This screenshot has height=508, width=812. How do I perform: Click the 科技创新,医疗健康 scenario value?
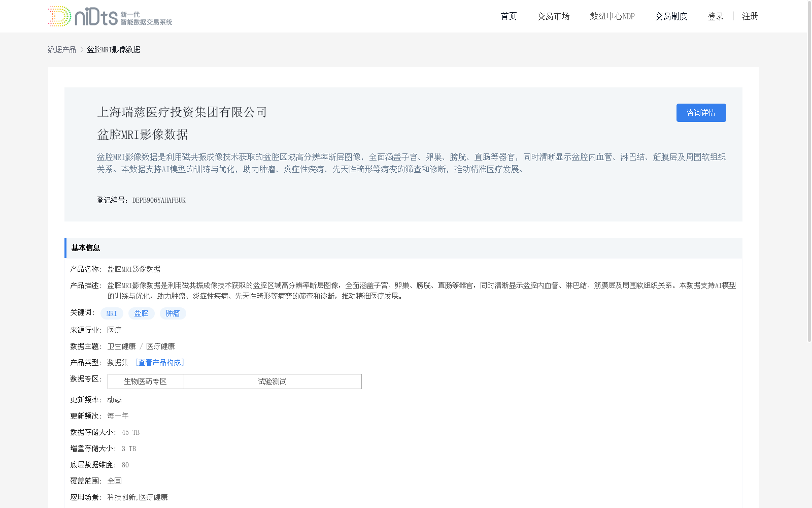(x=138, y=497)
